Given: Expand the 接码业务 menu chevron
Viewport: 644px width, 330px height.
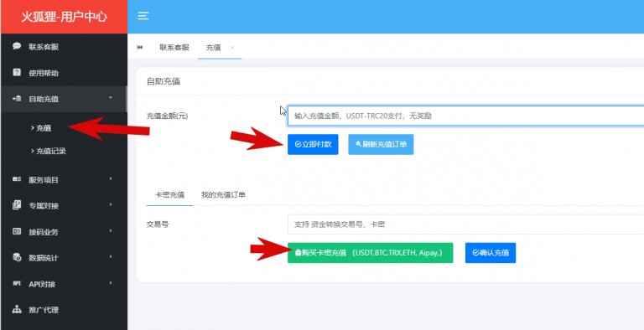Looking at the screenshot, I should pos(111,230).
